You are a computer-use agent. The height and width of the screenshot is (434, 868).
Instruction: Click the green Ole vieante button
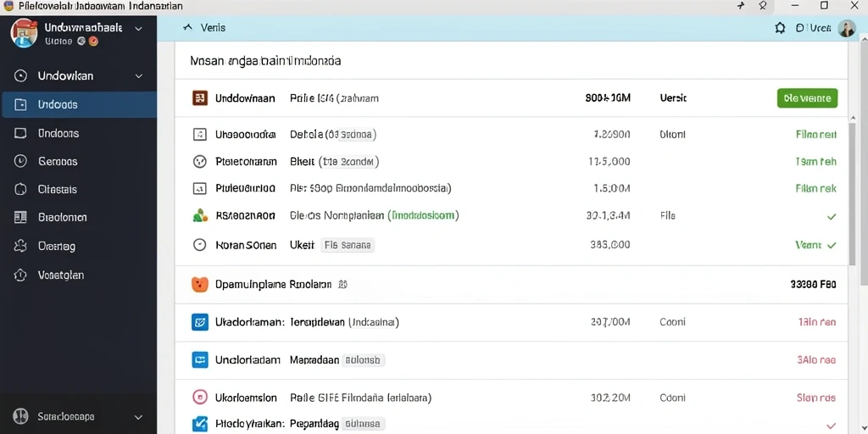point(807,98)
